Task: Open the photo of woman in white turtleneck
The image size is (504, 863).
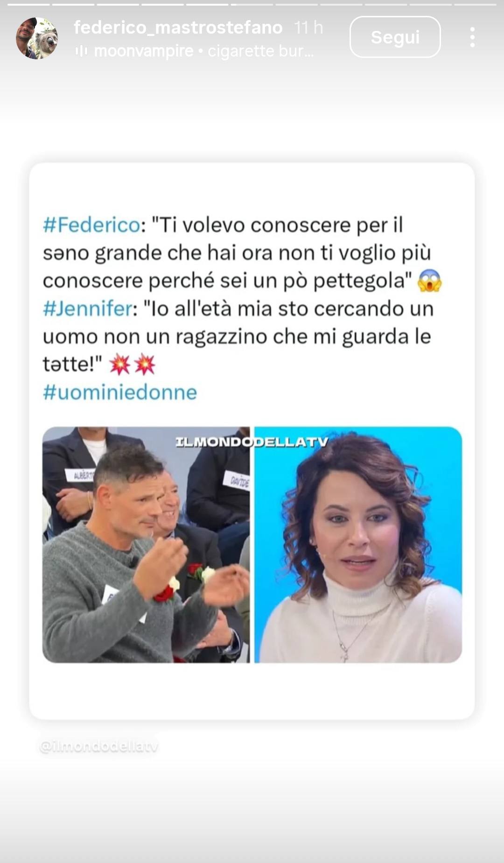Action: pyautogui.click(x=358, y=545)
